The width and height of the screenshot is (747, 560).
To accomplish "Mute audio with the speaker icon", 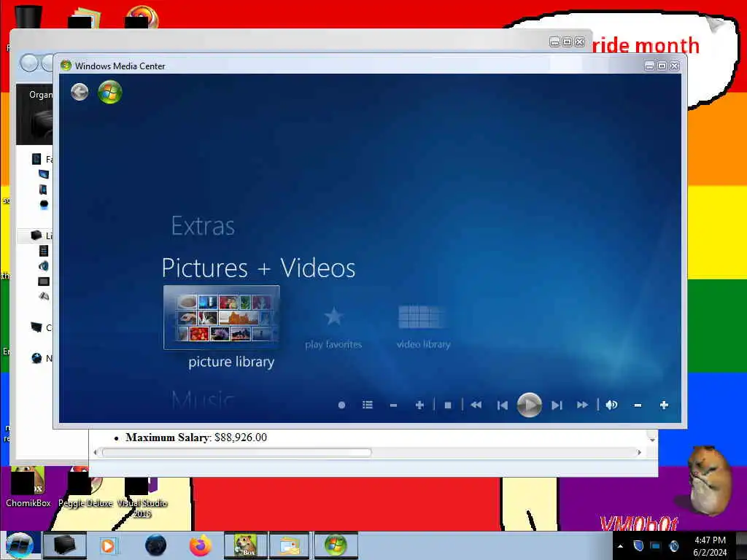I will tap(612, 405).
